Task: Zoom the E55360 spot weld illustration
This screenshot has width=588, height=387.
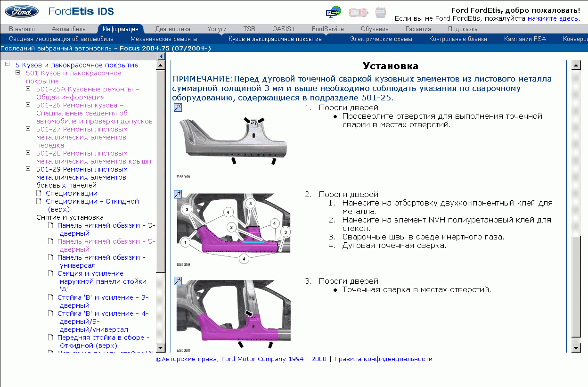Action: point(178,280)
